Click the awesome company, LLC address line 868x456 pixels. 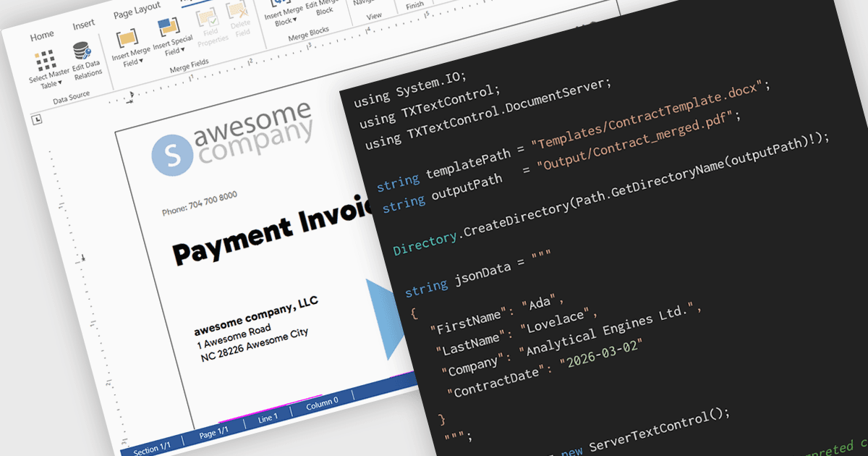coord(256,316)
